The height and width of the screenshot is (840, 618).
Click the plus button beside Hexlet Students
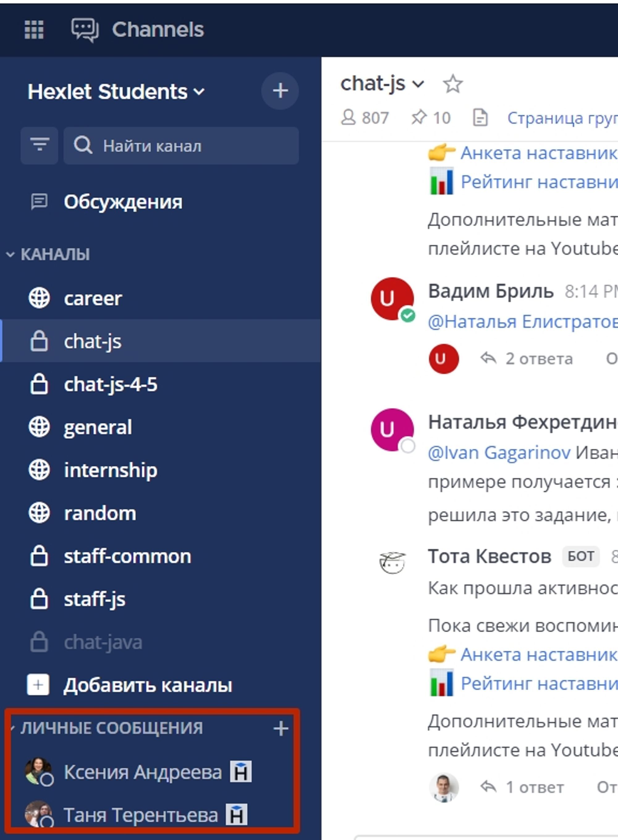click(280, 91)
